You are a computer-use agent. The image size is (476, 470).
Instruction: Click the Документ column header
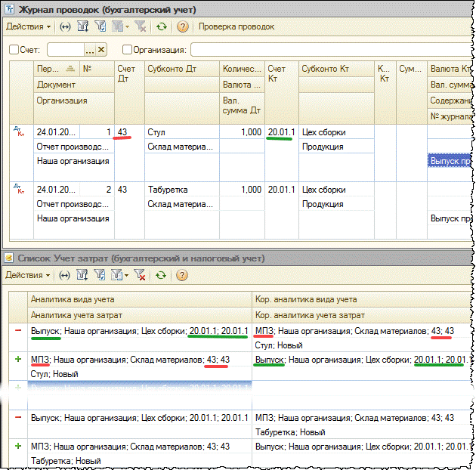(74, 85)
